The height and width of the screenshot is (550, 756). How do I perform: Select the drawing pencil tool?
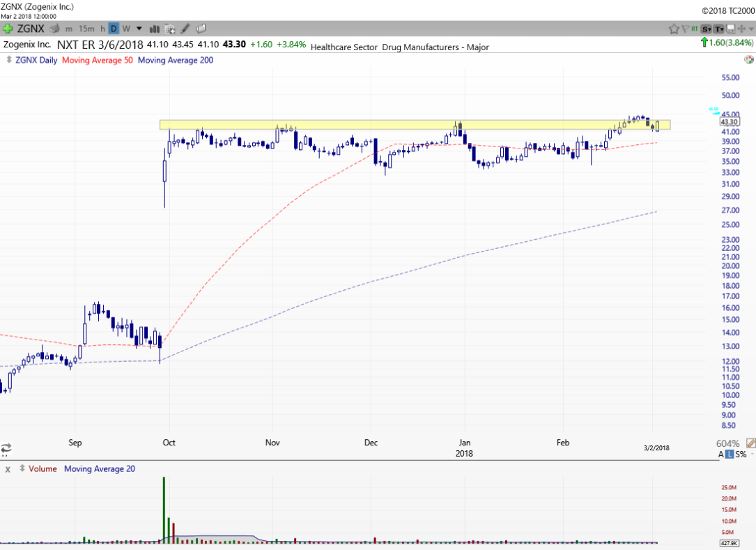[x=185, y=29]
